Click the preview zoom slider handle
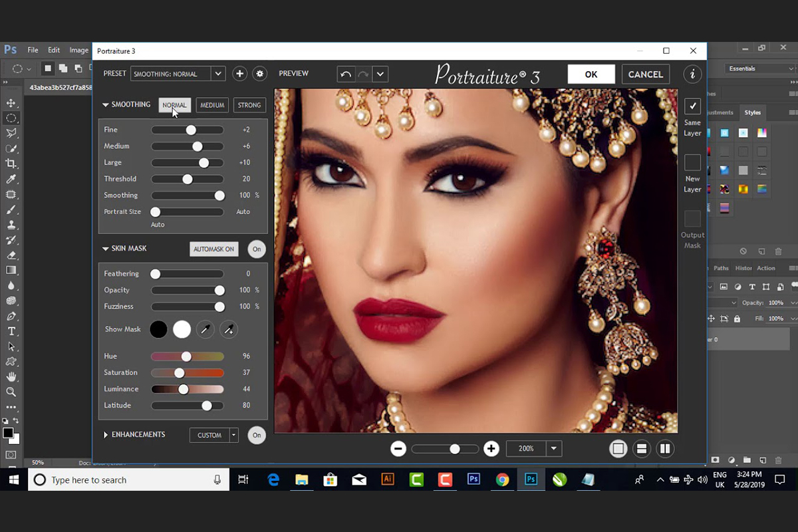 click(455, 450)
